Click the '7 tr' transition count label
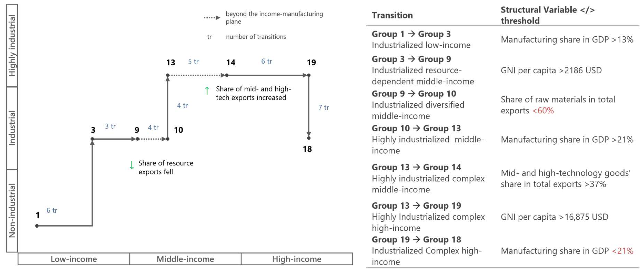 point(323,108)
